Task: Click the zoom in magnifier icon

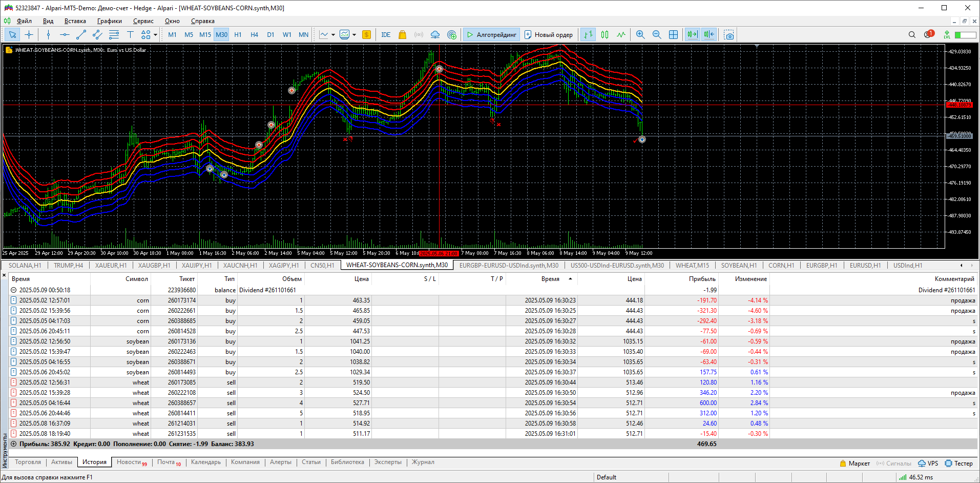Action: pos(640,35)
